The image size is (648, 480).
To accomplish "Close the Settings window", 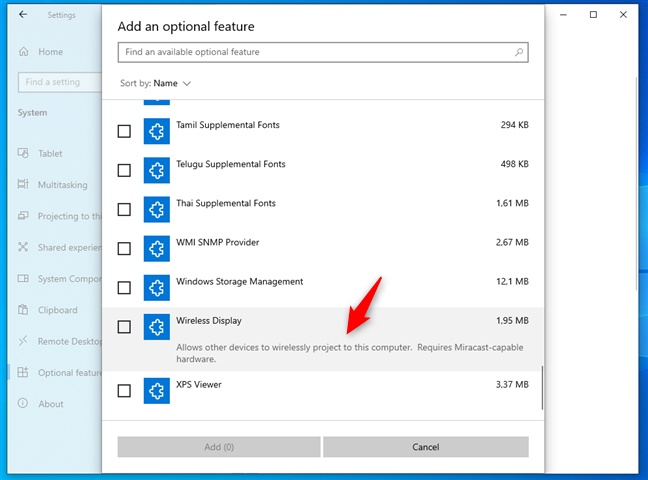I will pos(623,15).
